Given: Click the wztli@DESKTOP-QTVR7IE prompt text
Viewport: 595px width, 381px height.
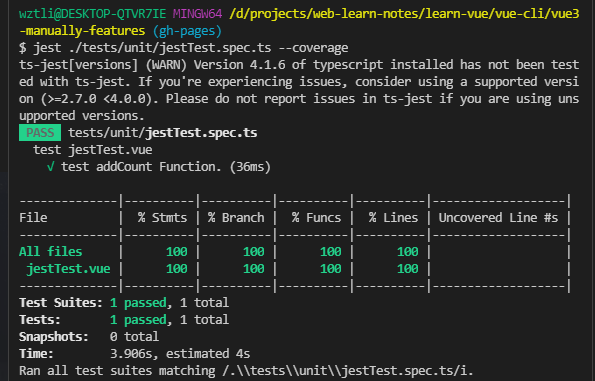Looking at the screenshot, I should (93, 14).
